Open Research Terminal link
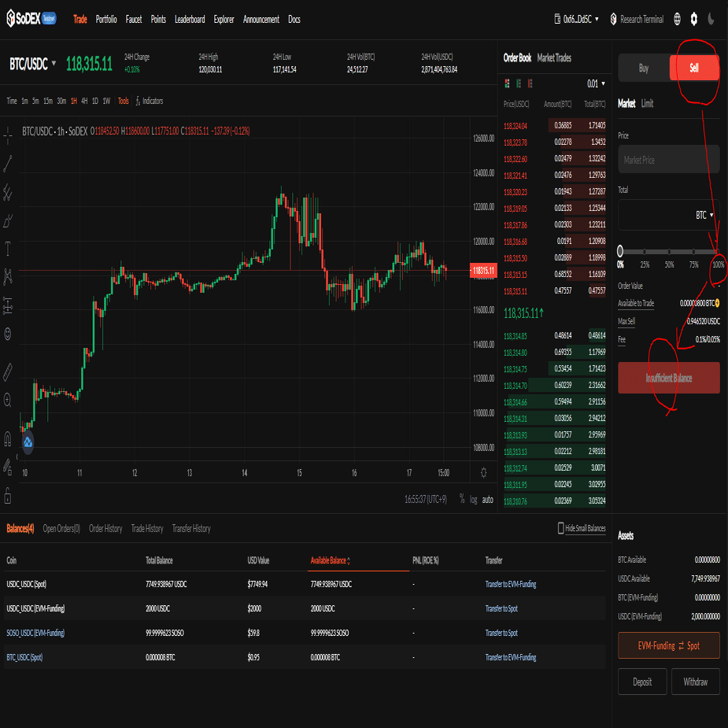This screenshot has width=728, height=728. pos(637,19)
